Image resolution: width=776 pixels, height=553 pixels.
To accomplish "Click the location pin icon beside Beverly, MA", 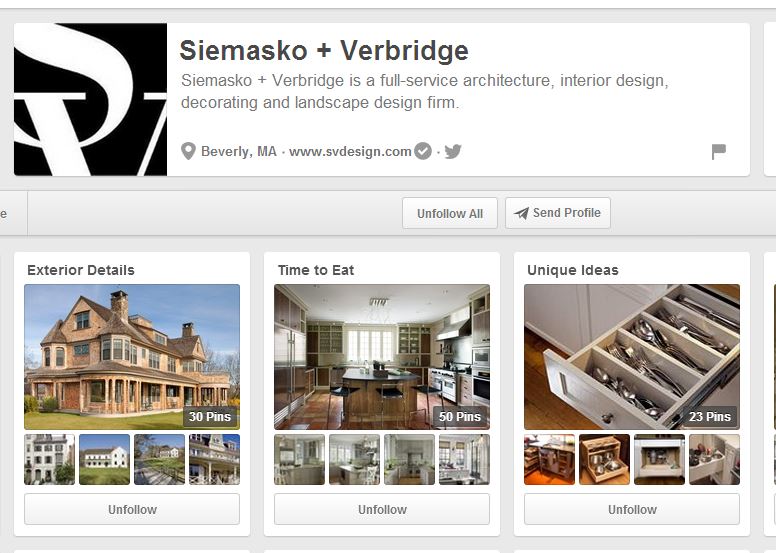I will click(188, 151).
